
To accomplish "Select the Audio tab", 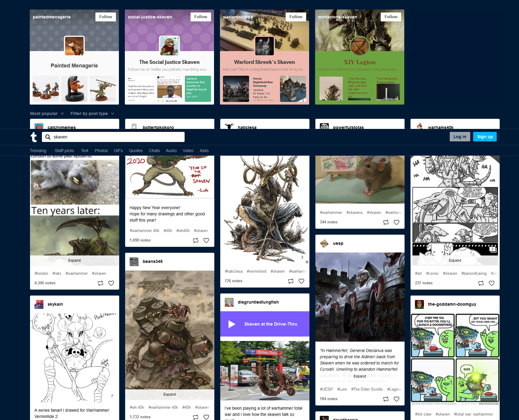I will pyautogui.click(x=171, y=151).
